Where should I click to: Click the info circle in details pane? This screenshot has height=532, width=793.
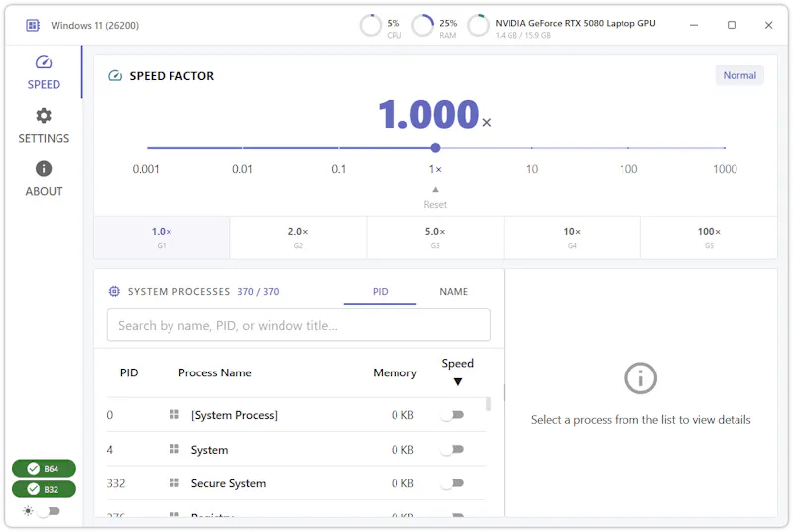640,377
